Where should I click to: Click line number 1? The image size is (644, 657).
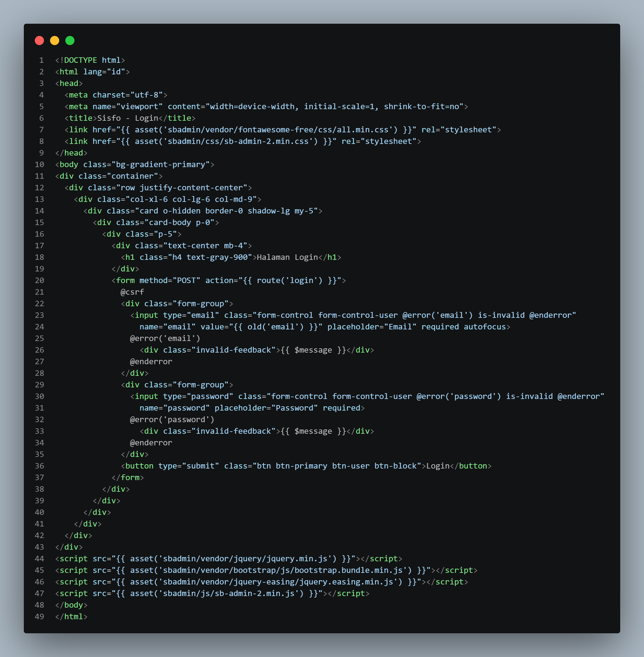(x=41, y=60)
